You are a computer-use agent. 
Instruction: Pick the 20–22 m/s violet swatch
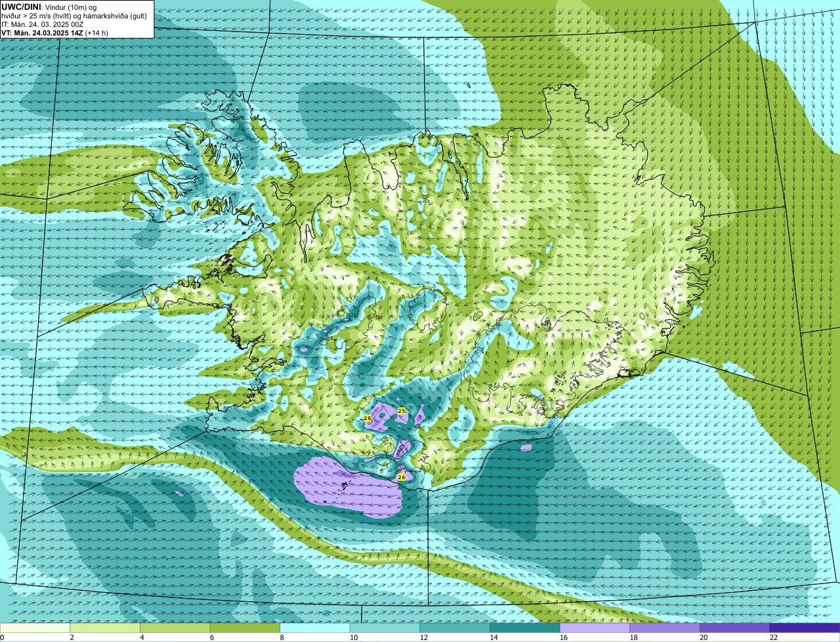tap(735, 628)
